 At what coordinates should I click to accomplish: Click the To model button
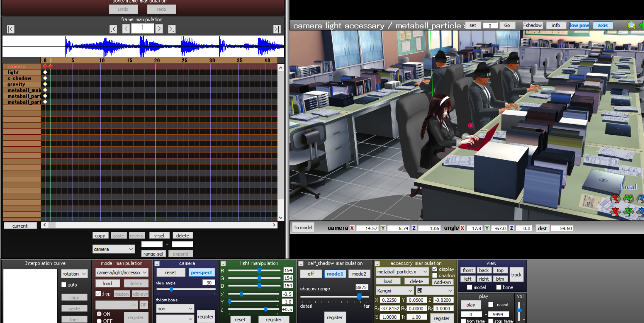pos(302,228)
